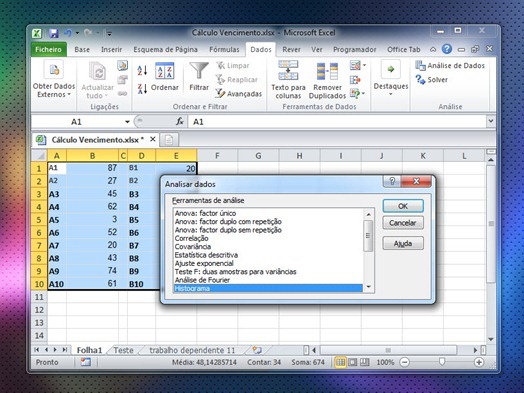524x393 pixels.
Task: Switch to Page Break Preview icon
Action: point(365,362)
